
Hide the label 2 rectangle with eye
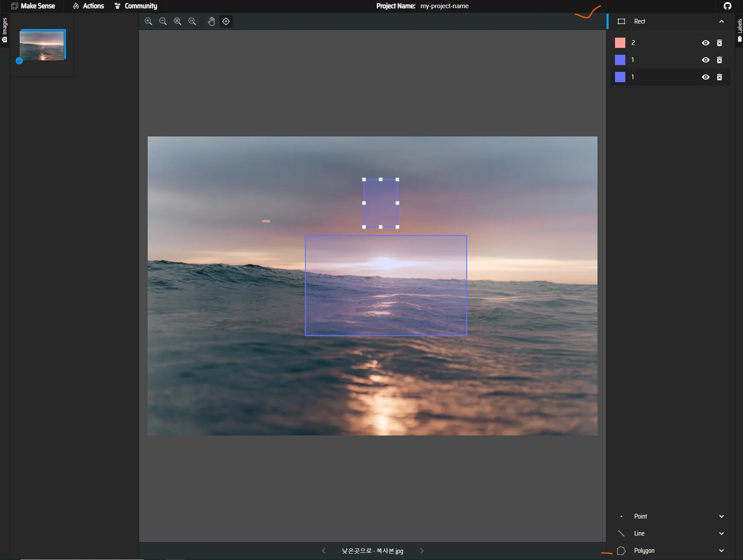pyautogui.click(x=706, y=43)
